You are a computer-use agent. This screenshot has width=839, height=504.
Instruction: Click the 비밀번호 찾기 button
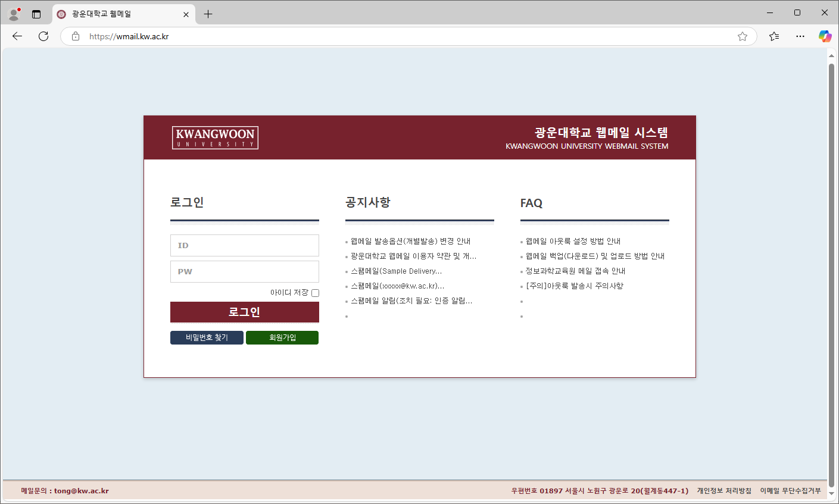(207, 337)
